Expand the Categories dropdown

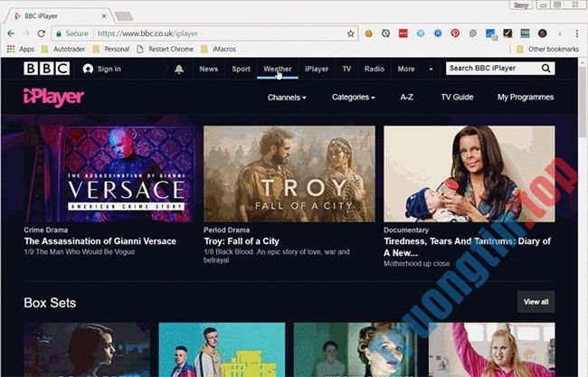tap(353, 97)
